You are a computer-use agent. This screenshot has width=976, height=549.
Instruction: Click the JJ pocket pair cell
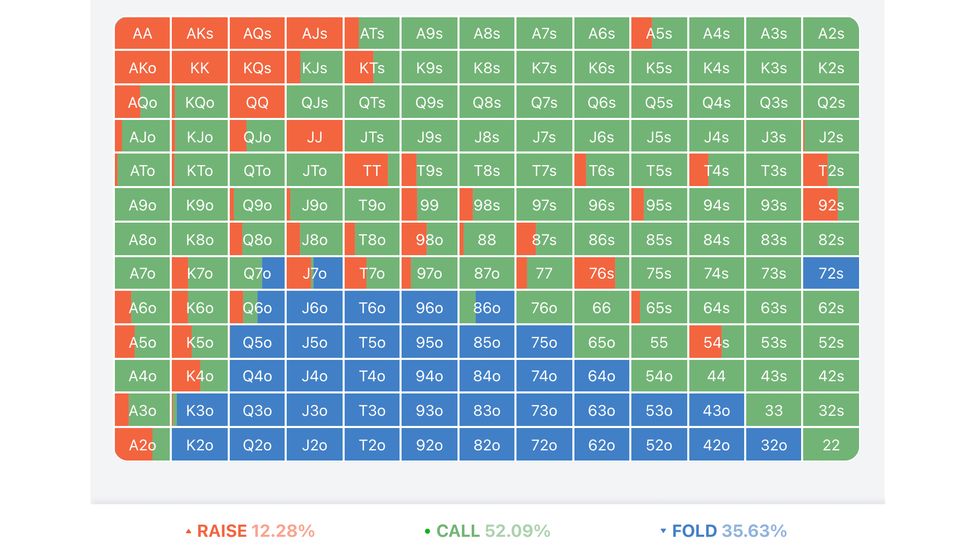point(314,136)
